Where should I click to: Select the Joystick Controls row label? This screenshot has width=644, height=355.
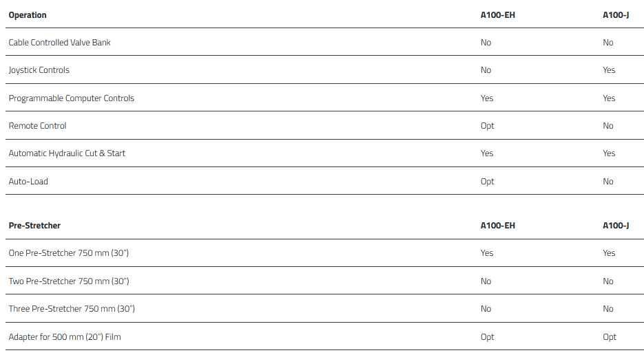39,70
